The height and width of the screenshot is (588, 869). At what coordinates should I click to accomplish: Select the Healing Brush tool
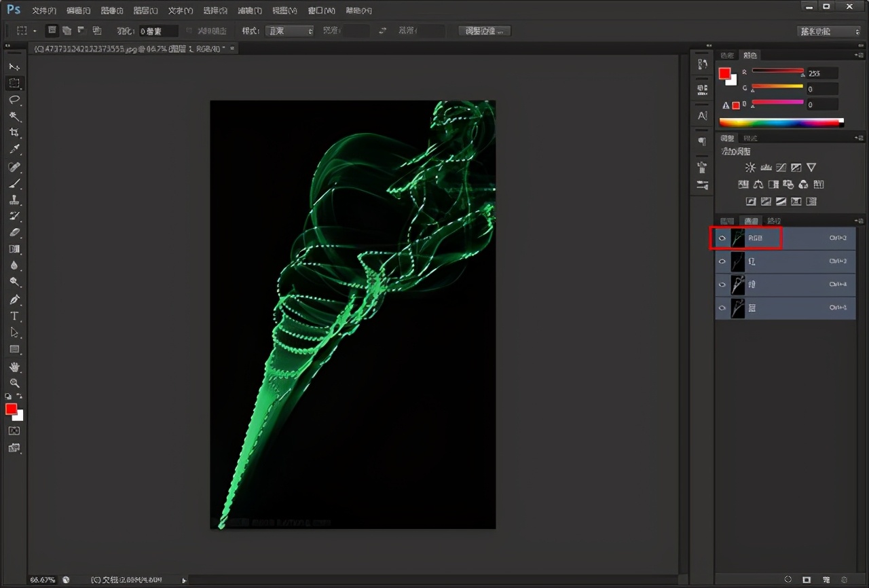[14, 166]
